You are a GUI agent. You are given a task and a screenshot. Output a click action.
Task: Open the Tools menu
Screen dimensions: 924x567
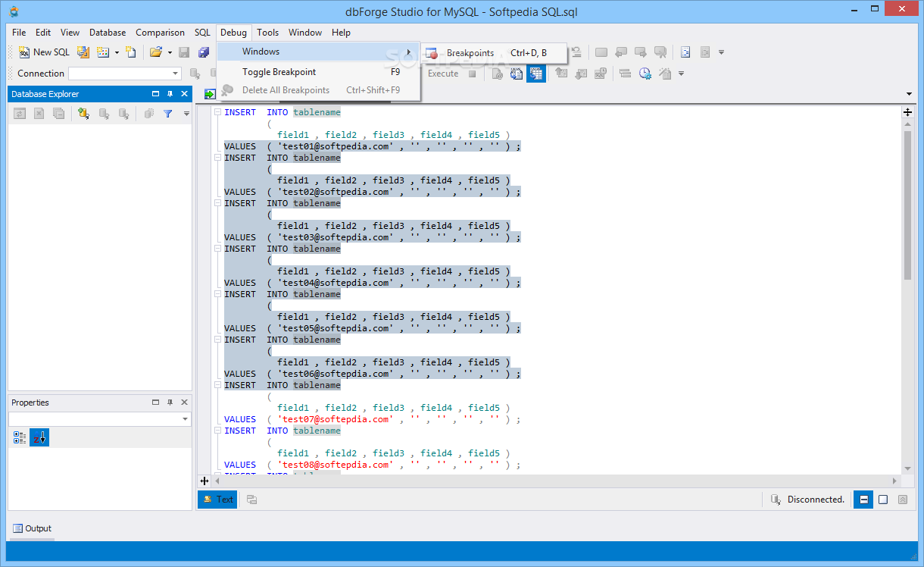point(267,33)
